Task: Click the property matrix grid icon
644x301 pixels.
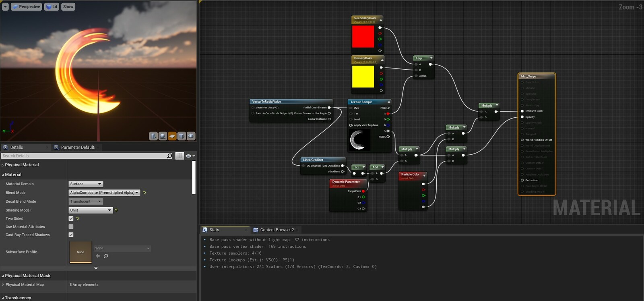Action: click(180, 156)
